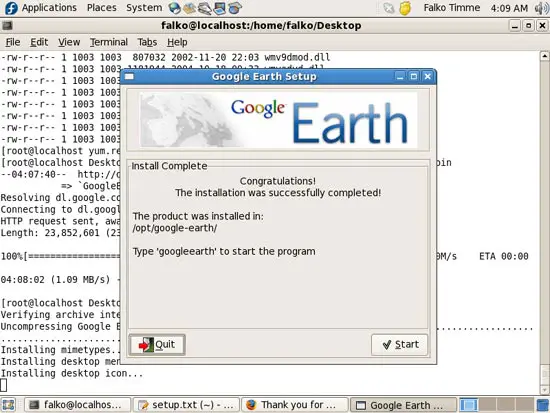Switch to the second workspace
The image size is (550, 413).
pyautogui.click(x=487, y=405)
